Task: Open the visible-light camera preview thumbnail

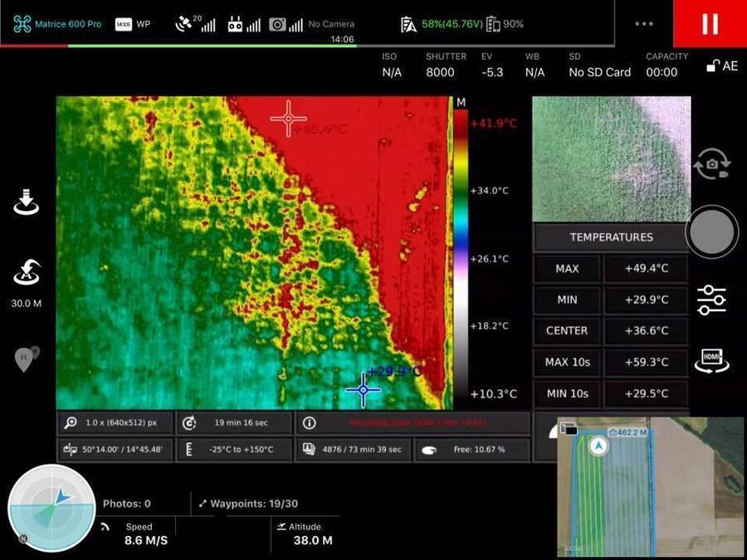Action: 611,158
